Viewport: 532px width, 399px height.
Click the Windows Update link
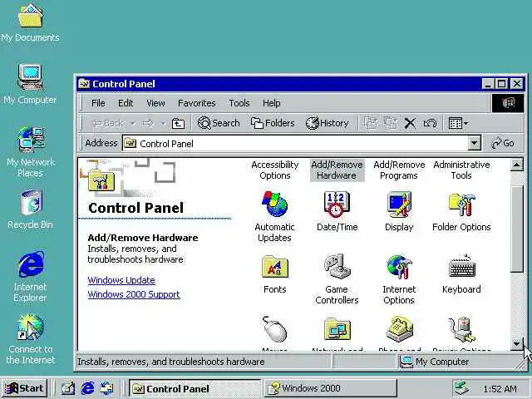coord(121,280)
